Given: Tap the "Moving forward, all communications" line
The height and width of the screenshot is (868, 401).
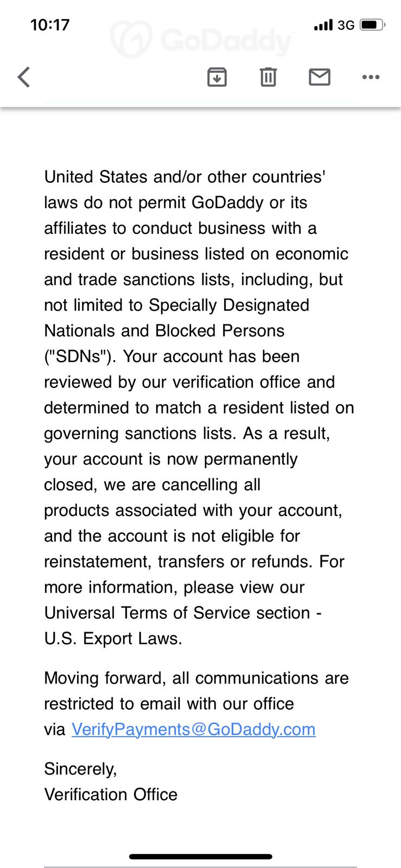Looking at the screenshot, I should [196, 678].
